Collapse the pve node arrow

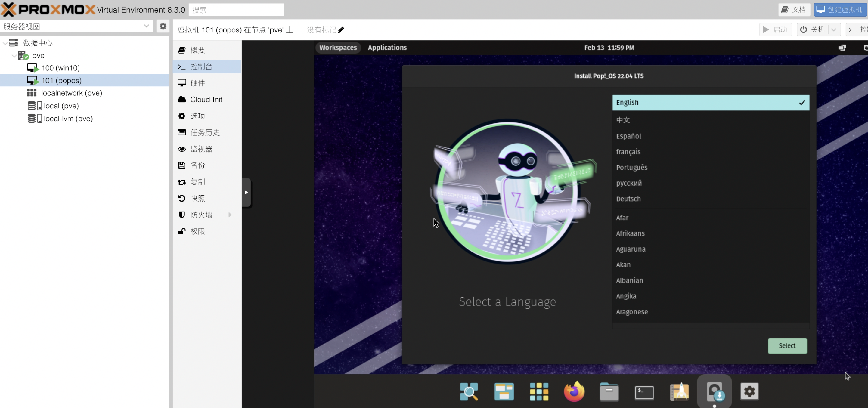(14, 55)
